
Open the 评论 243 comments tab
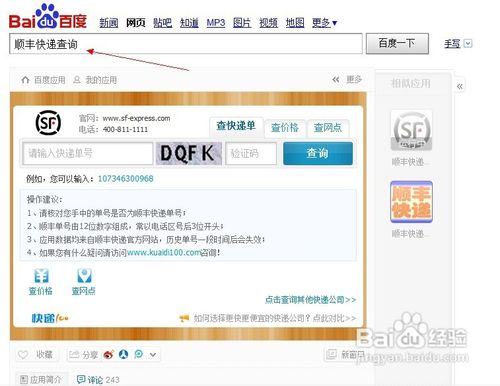click(98, 380)
